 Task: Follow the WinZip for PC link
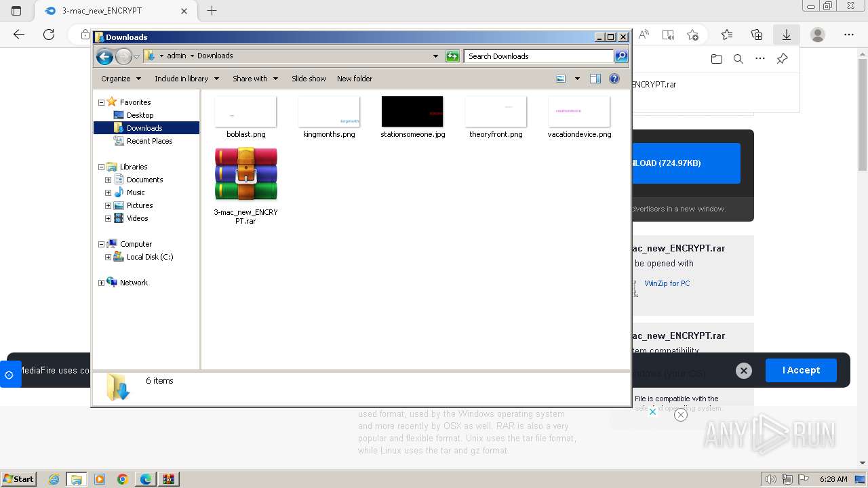point(667,283)
